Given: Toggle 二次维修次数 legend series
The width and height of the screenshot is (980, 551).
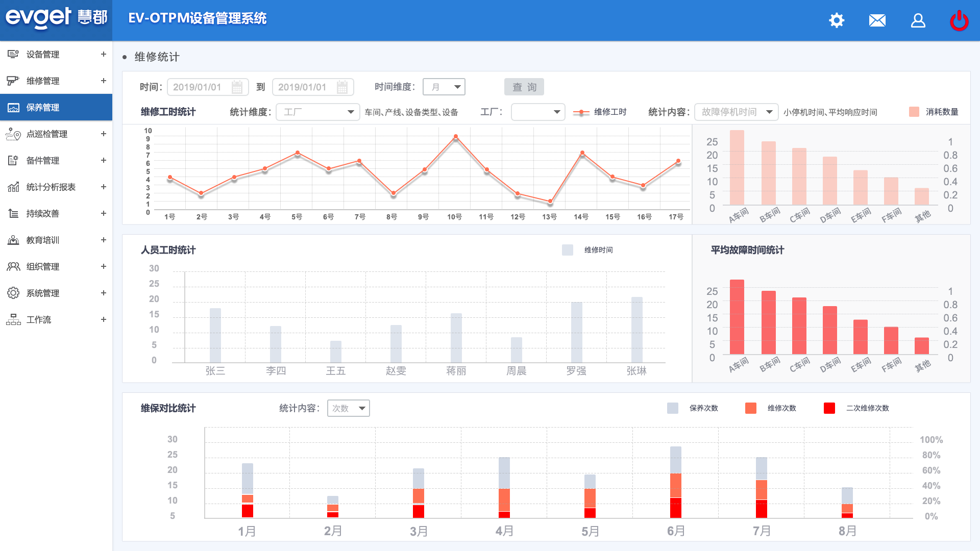Looking at the screenshot, I should pos(829,408).
